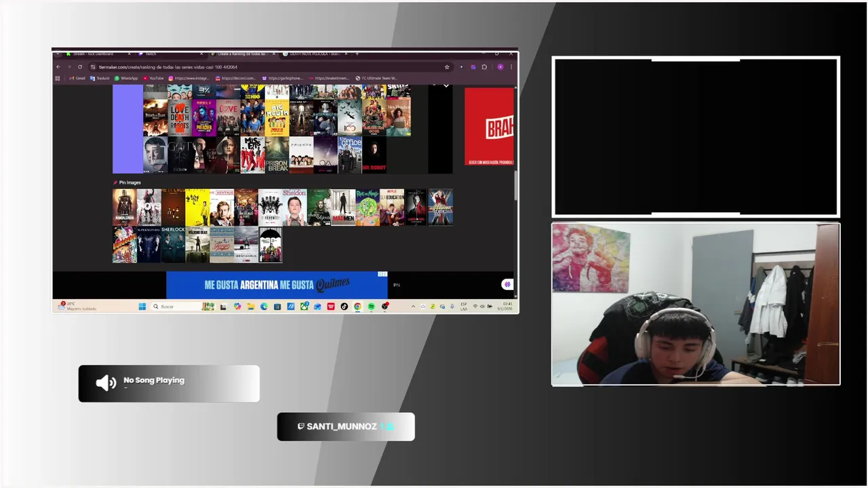Click the volume icon in system tray

pyautogui.click(x=482, y=306)
